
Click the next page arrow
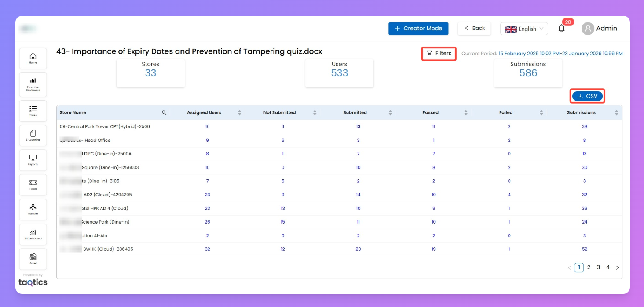[618, 267]
